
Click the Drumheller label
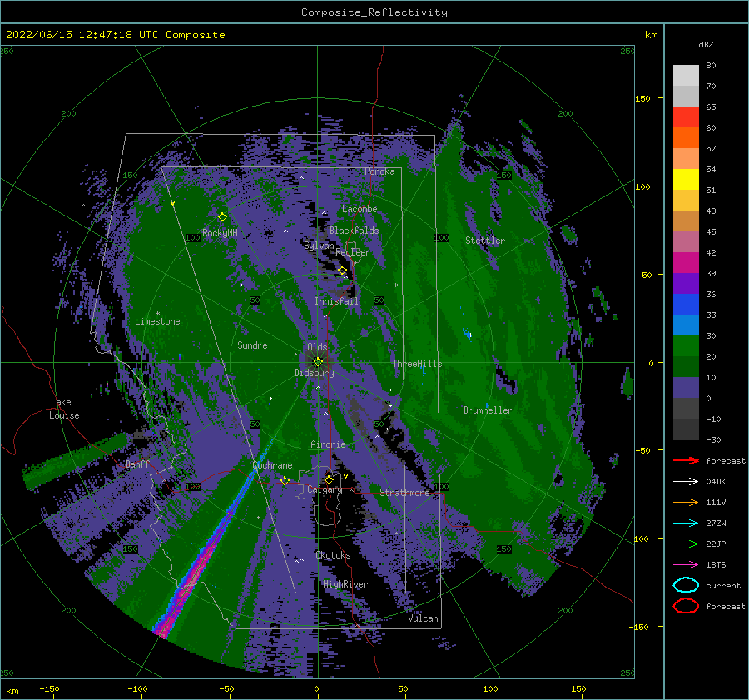point(488,410)
